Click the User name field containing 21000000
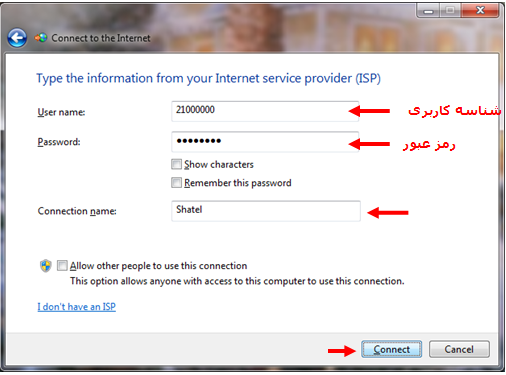The height and width of the screenshot is (375, 506). (x=265, y=111)
